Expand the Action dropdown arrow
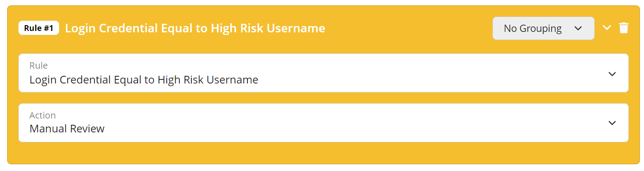Image resolution: width=644 pixels, height=171 pixels. coord(612,123)
